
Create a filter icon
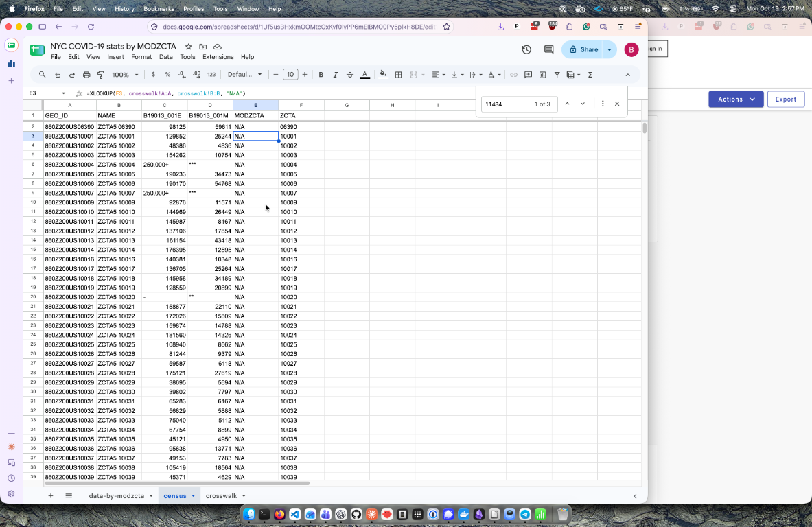pyautogui.click(x=557, y=75)
